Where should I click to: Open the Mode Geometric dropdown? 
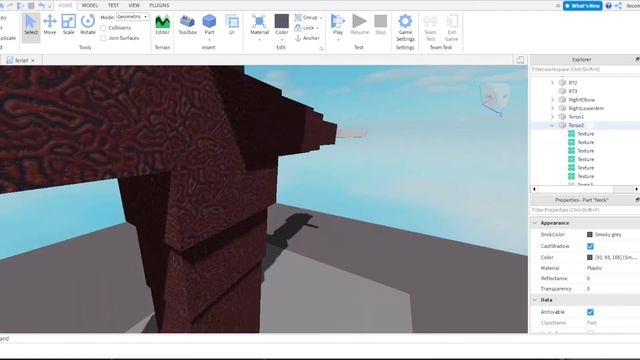[x=133, y=17]
